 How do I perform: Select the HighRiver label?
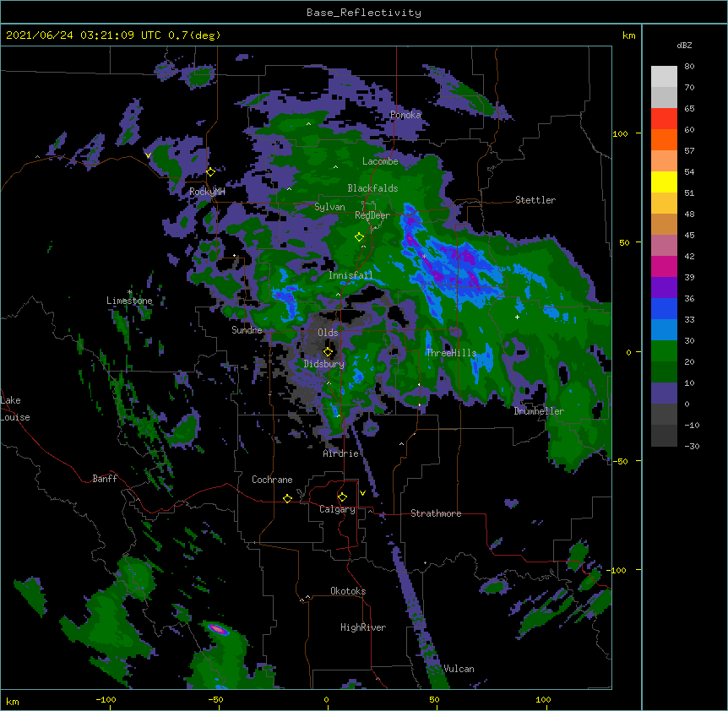(363, 627)
